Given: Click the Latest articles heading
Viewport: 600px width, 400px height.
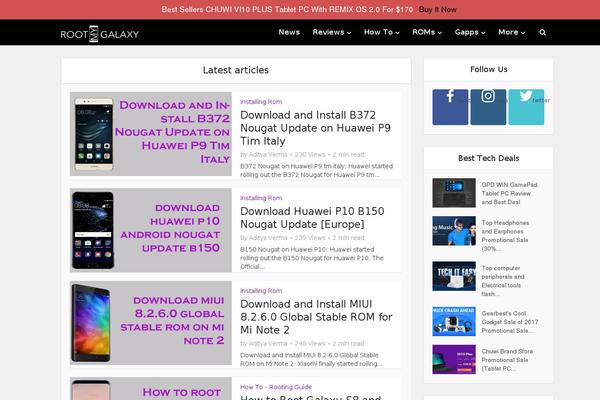Looking at the screenshot, I should point(236,70).
